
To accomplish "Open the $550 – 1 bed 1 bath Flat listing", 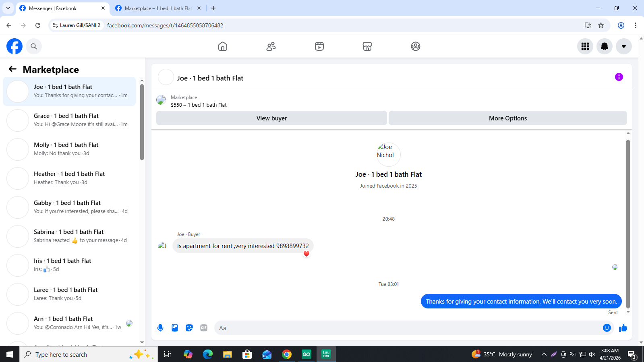I will 199,105.
